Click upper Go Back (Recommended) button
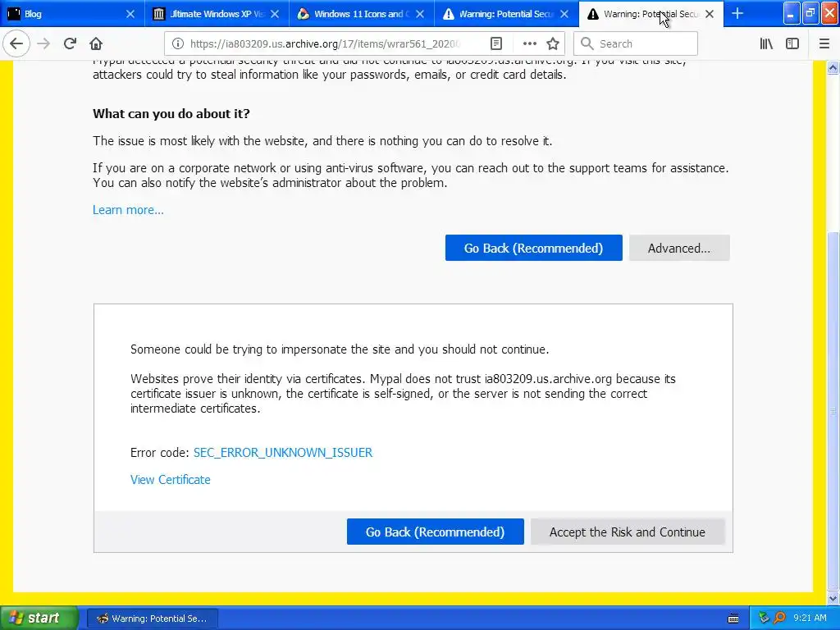Viewport: 840px width, 630px height. 533,248
